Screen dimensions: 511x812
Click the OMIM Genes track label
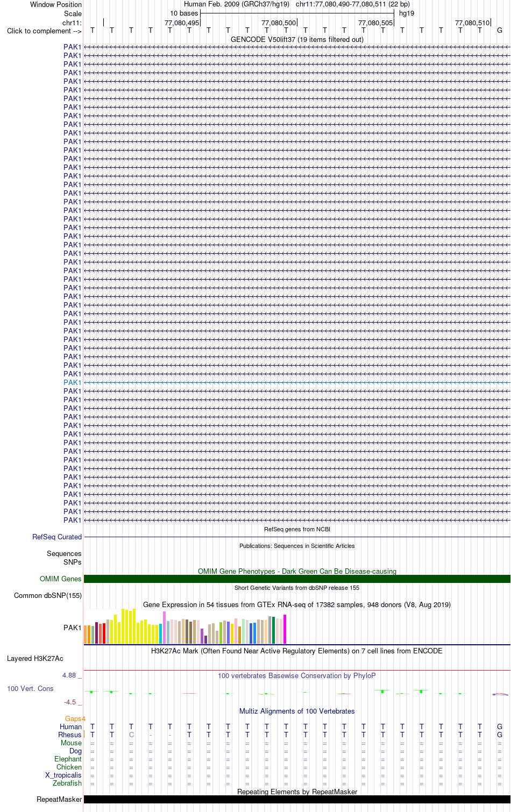click(61, 579)
